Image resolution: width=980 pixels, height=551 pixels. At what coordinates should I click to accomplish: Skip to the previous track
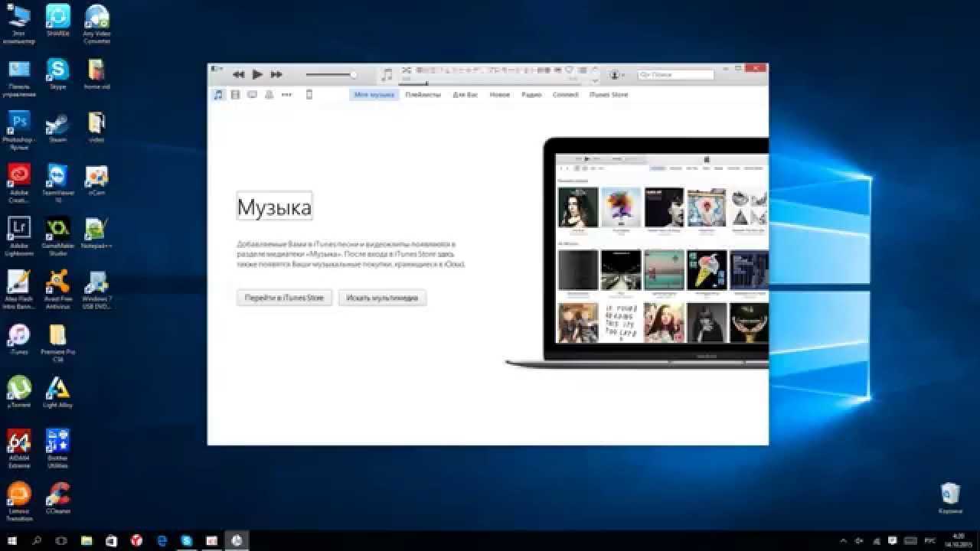238,74
